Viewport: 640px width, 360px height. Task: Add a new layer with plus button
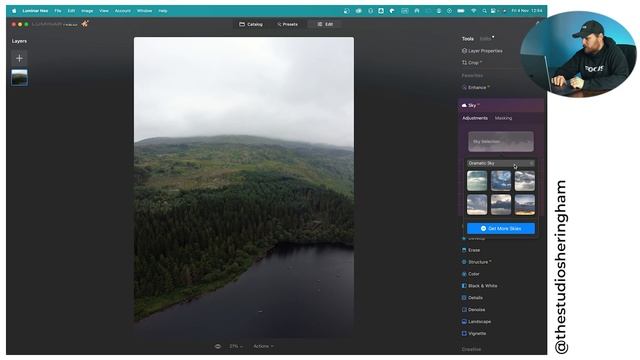pos(19,58)
